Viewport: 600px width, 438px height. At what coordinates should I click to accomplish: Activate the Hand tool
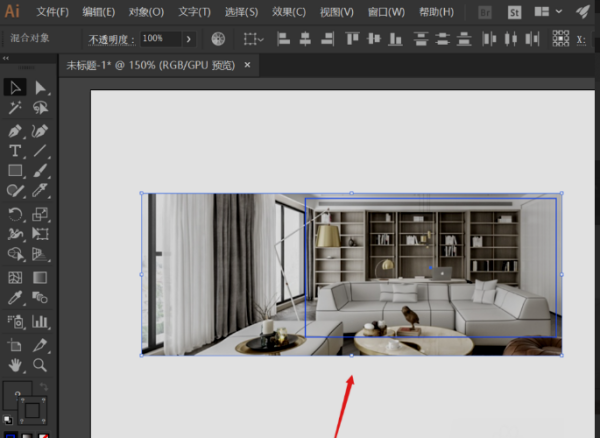15,365
